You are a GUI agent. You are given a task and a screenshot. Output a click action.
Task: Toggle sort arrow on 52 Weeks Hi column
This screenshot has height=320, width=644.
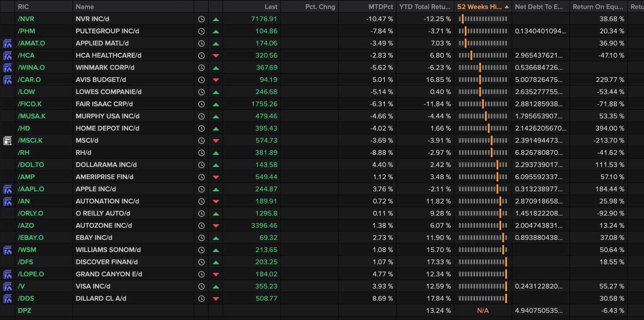tap(506, 7)
